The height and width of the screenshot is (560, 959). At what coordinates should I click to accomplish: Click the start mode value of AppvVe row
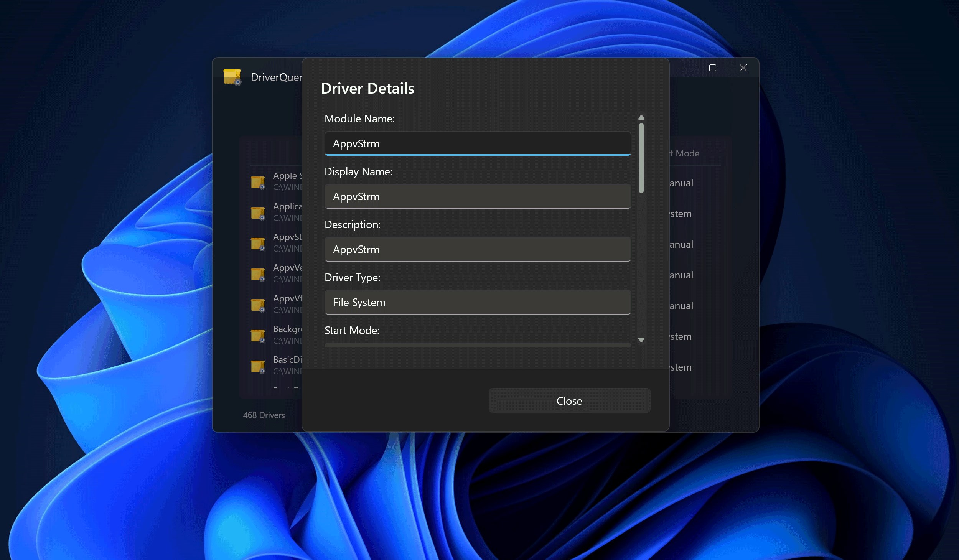(681, 275)
